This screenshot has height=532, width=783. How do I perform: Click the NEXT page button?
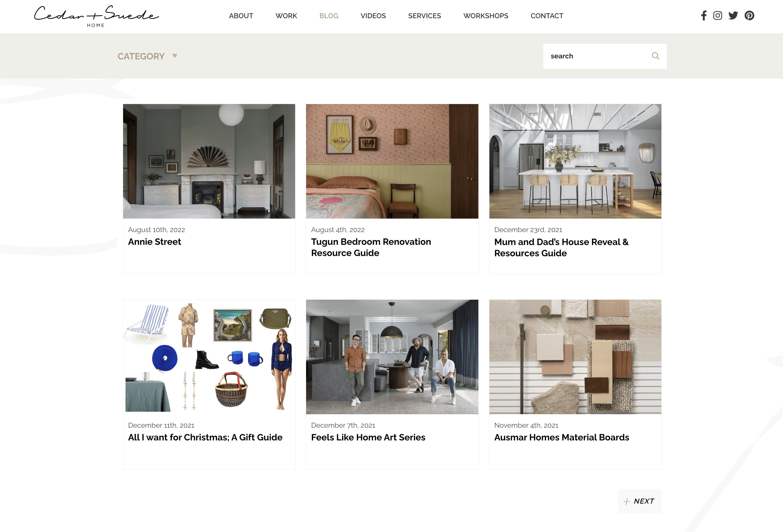pyautogui.click(x=639, y=501)
